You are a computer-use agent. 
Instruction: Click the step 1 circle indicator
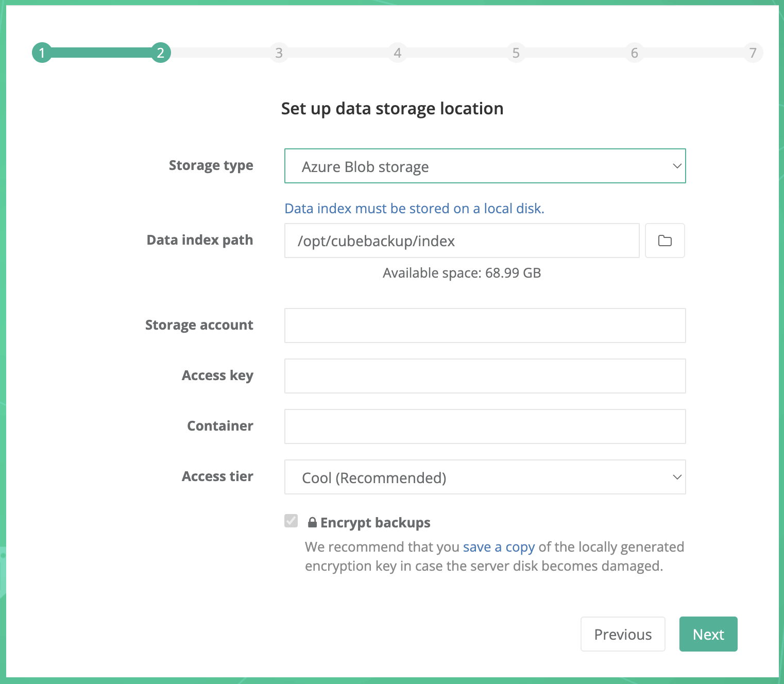point(42,53)
